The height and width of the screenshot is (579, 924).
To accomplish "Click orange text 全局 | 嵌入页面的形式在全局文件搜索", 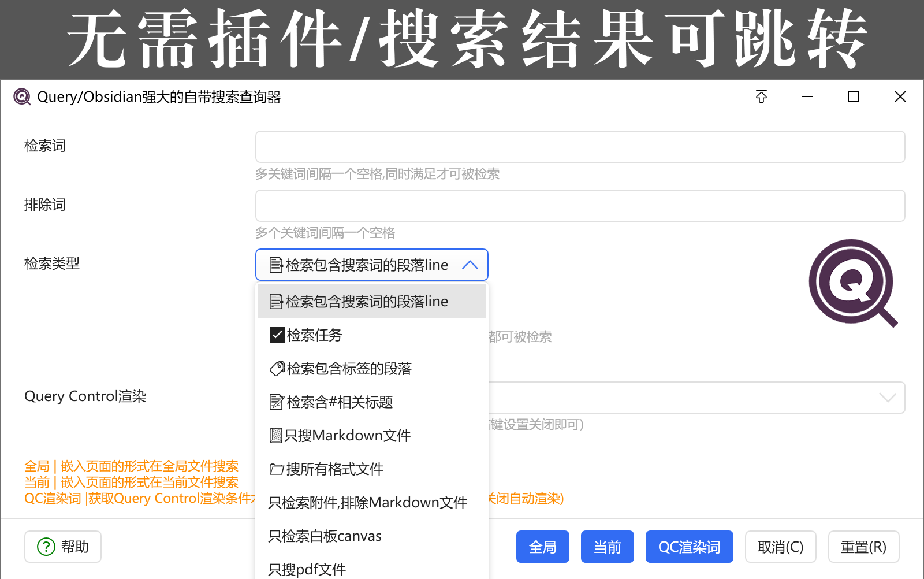I will tap(131, 466).
